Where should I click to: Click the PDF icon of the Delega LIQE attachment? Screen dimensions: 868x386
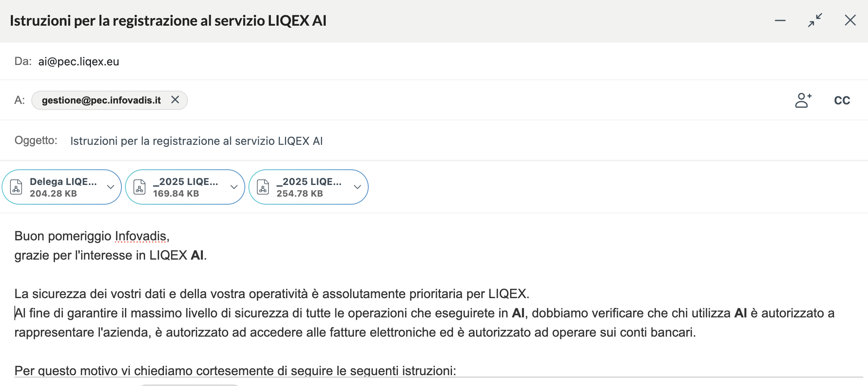click(x=16, y=187)
